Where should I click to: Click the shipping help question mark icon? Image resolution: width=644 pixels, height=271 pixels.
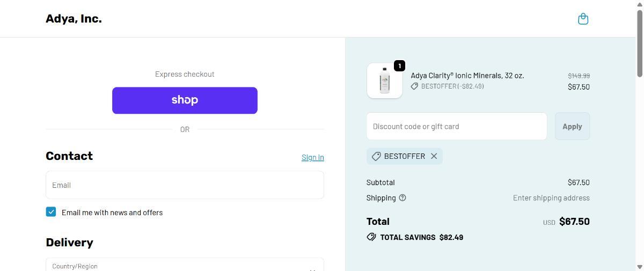pos(402,197)
